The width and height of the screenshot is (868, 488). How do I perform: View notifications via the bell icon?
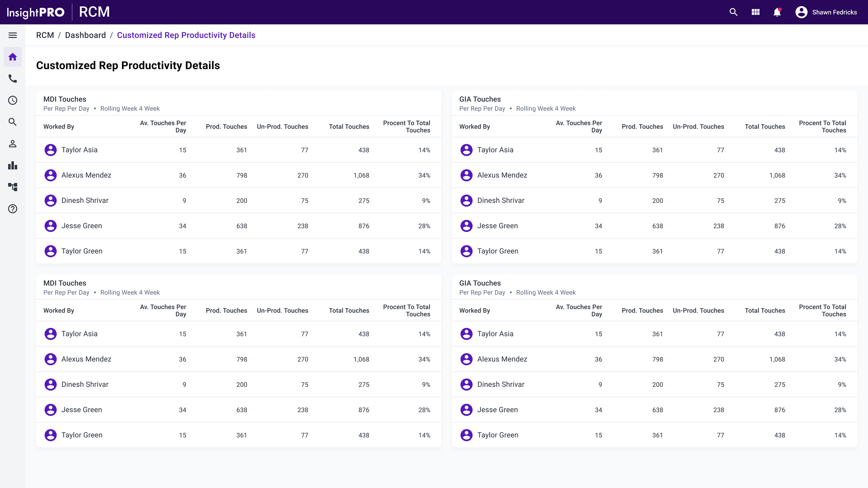point(777,12)
